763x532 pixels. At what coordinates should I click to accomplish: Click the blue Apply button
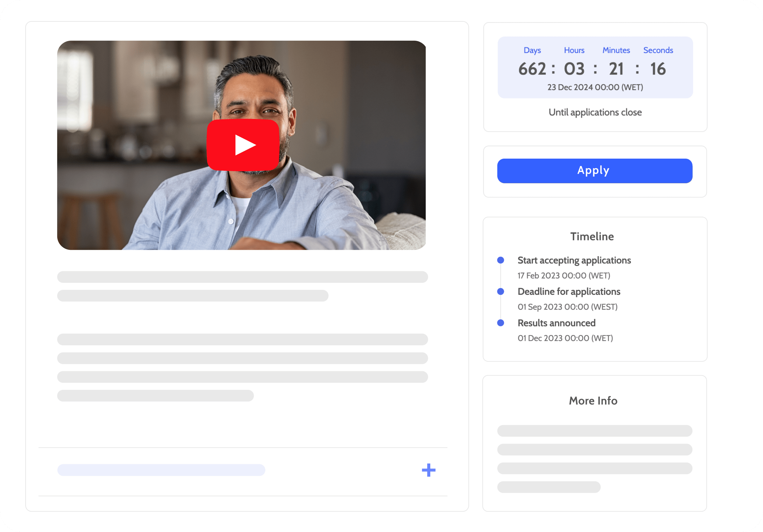point(595,171)
